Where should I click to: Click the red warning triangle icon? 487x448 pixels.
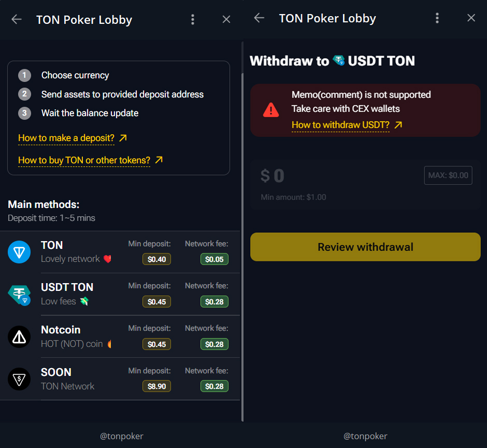[270, 109]
